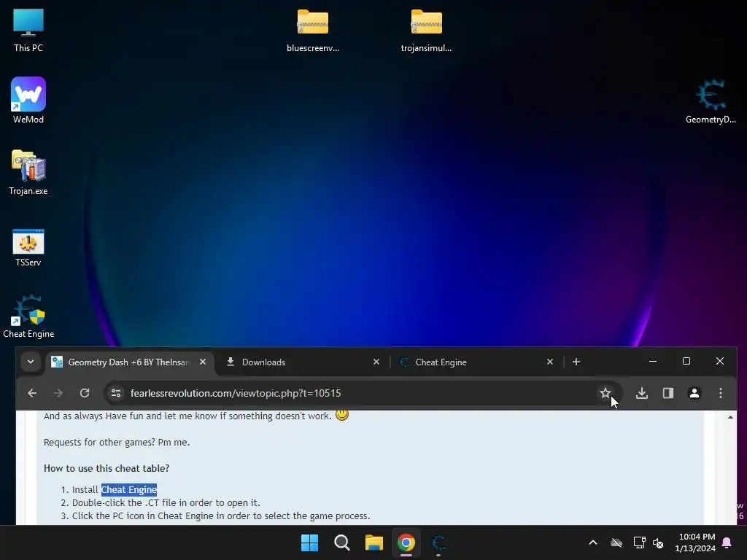Open Chrome three-dot menu
The height and width of the screenshot is (560, 747).
click(x=720, y=393)
